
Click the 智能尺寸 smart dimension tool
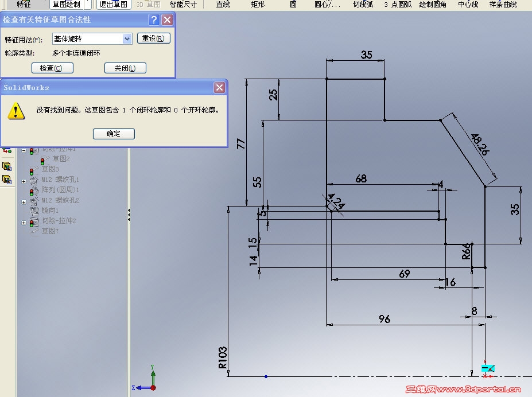click(x=183, y=5)
